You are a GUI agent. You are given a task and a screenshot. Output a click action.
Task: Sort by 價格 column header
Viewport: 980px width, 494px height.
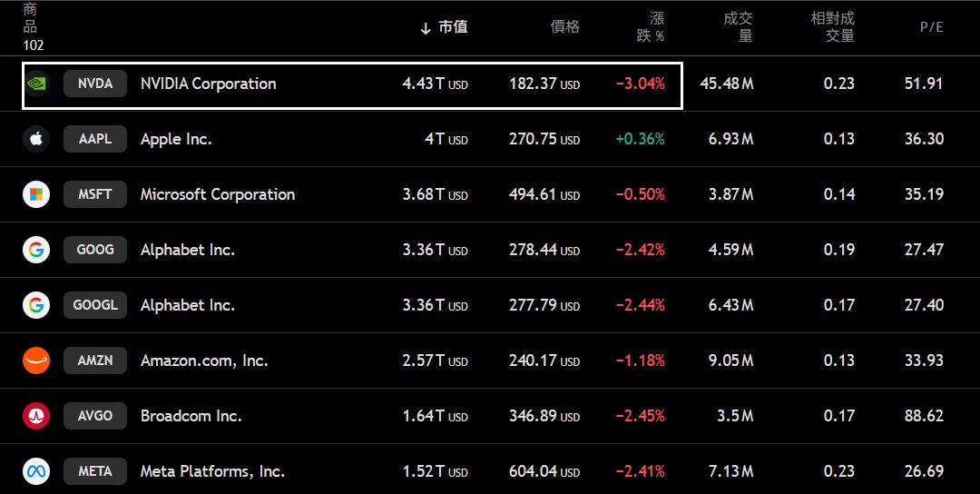pyautogui.click(x=564, y=27)
